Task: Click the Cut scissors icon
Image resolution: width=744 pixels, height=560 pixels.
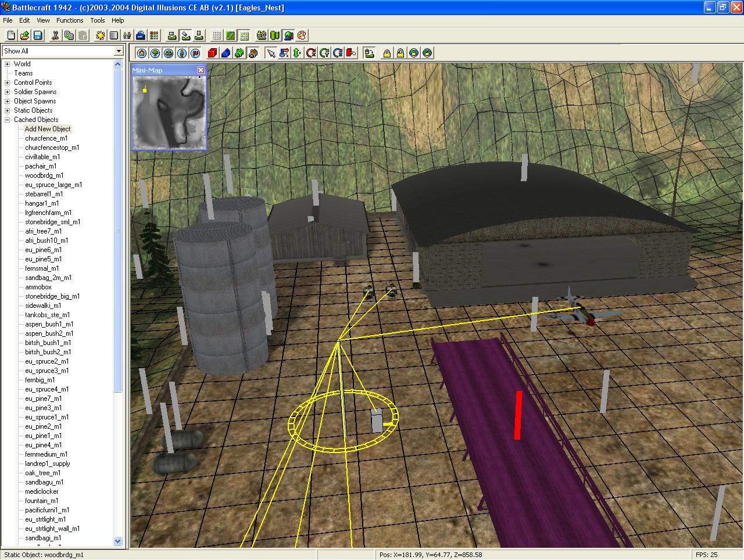Action: (x=55, y=35)
